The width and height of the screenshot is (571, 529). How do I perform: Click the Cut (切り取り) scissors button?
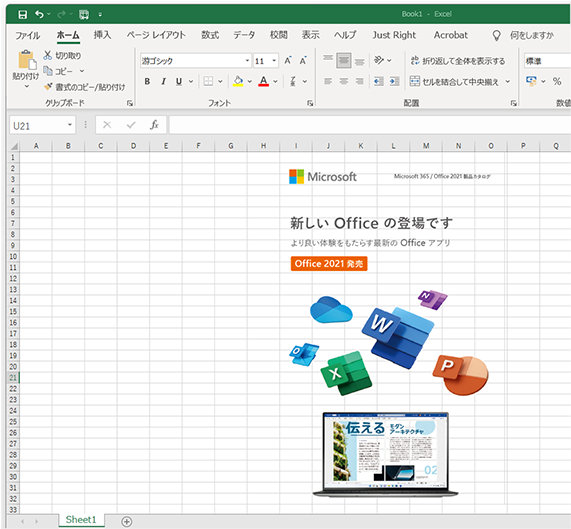point(62,55)
